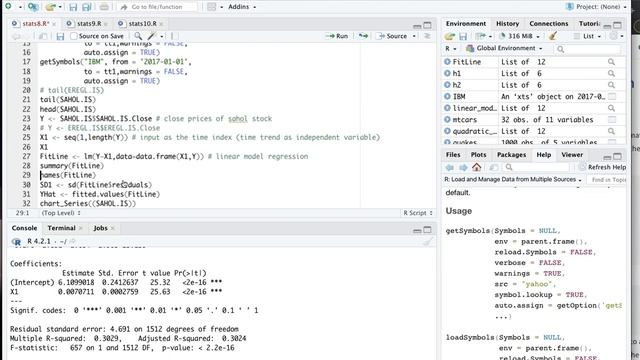Click the Help back arrow
This screenshot has height=360, width=640.
pos(449,167)
